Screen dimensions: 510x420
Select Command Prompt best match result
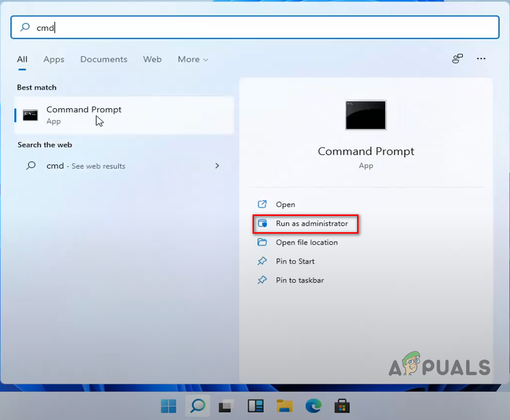pos(124,115)
